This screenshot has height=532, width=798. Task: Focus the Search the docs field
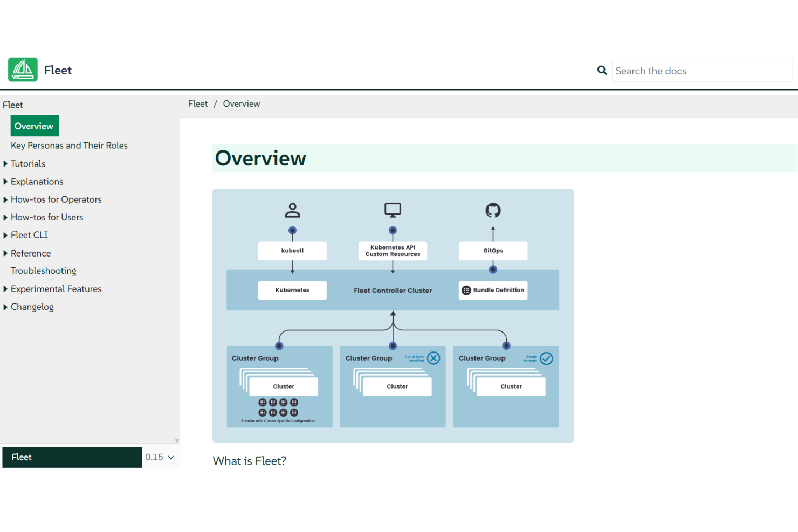pos(702,71)
